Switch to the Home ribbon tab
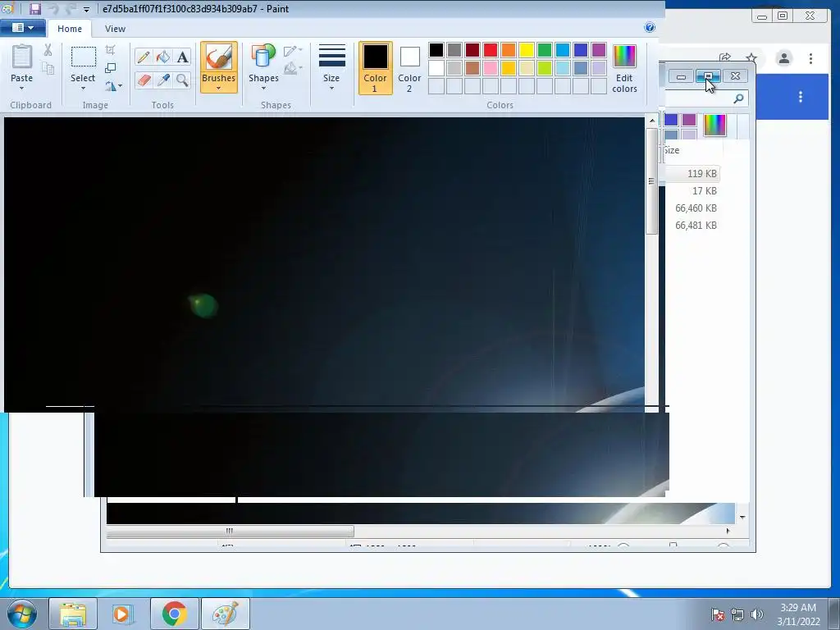The image size is (840, 630). [x=70, y=29]
